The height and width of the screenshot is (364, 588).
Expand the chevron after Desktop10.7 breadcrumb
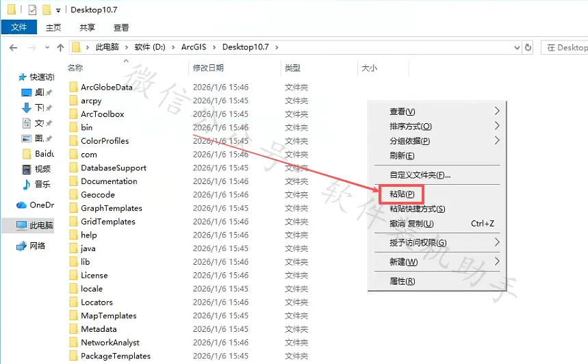pos(277,47)
